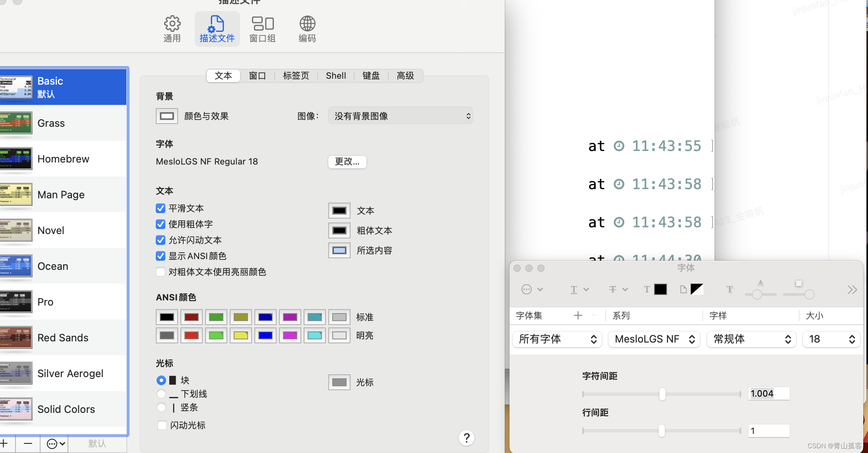This screenshot has height=453, width=868.
Task: Click the strikethrough icon in Fonts panel
Action: coord(613,290)
